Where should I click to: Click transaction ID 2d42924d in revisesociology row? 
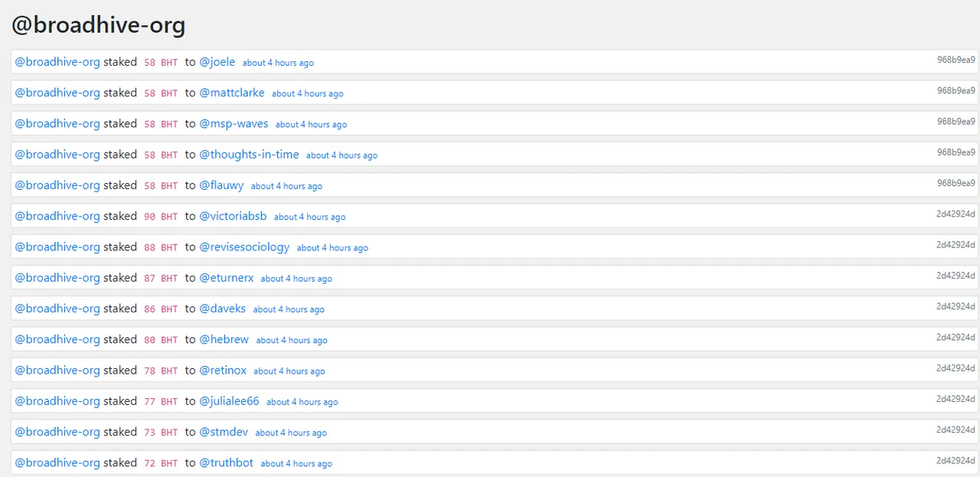coord(956,244)
